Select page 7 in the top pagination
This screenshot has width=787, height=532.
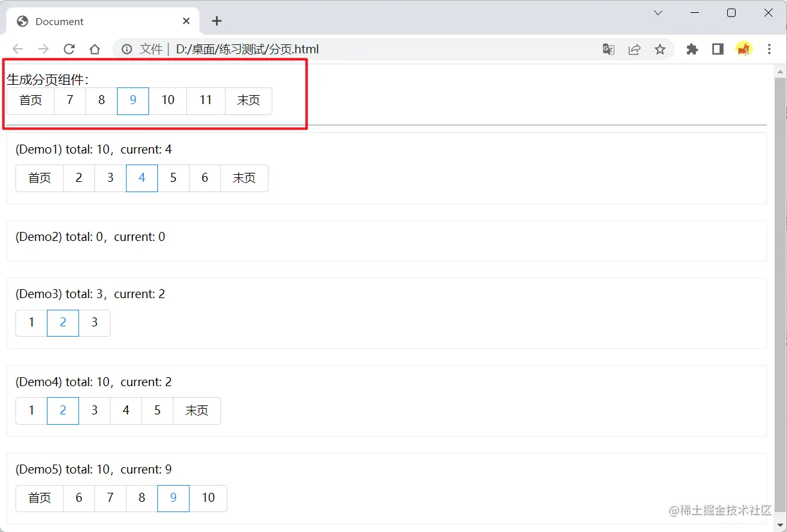point(70,101)
